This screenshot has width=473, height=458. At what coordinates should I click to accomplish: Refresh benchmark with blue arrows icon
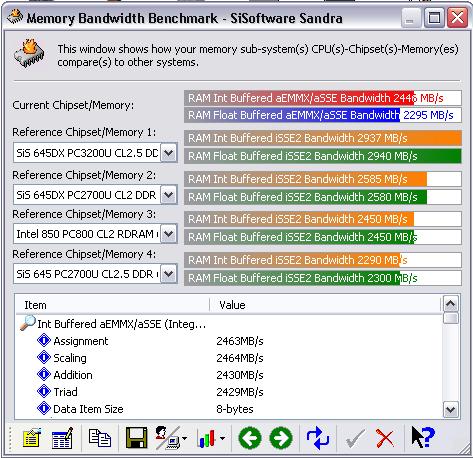(x=317, y=438)
